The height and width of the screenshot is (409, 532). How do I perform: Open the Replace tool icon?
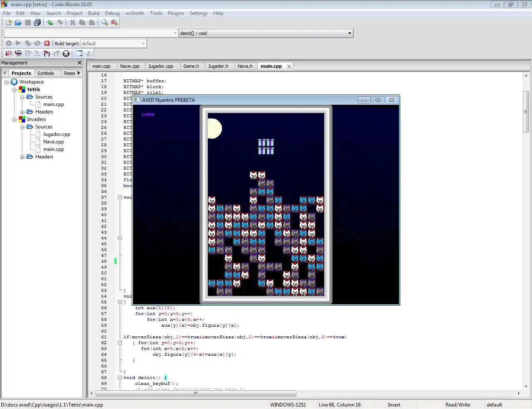coord(114,22)
